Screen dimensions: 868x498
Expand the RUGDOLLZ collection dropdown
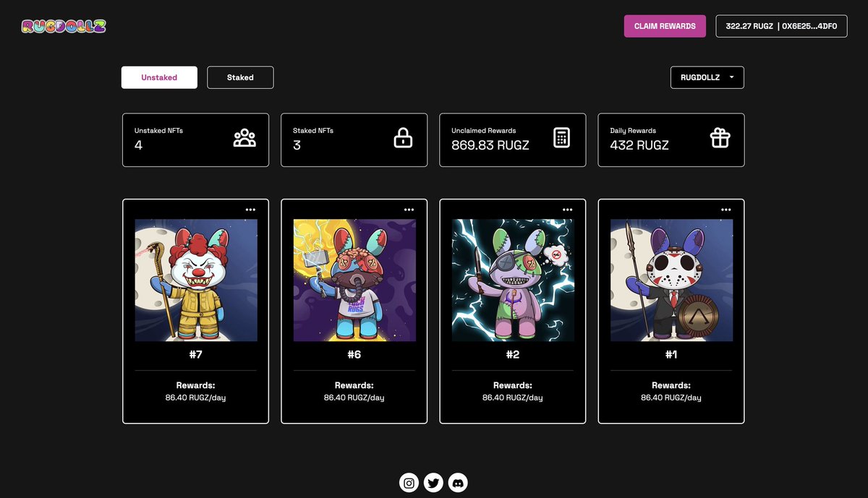(x=707, y=77)
